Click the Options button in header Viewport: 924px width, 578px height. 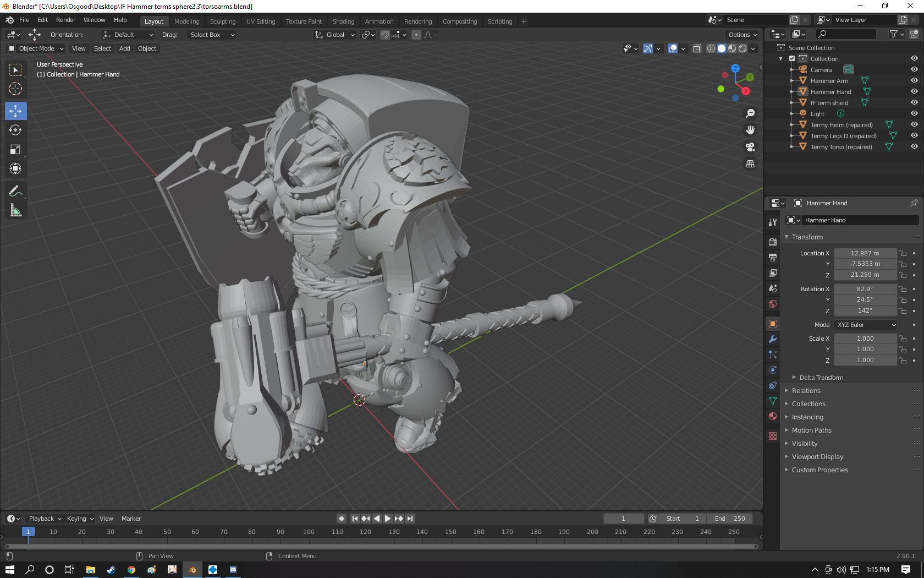(x=743, y=35)
